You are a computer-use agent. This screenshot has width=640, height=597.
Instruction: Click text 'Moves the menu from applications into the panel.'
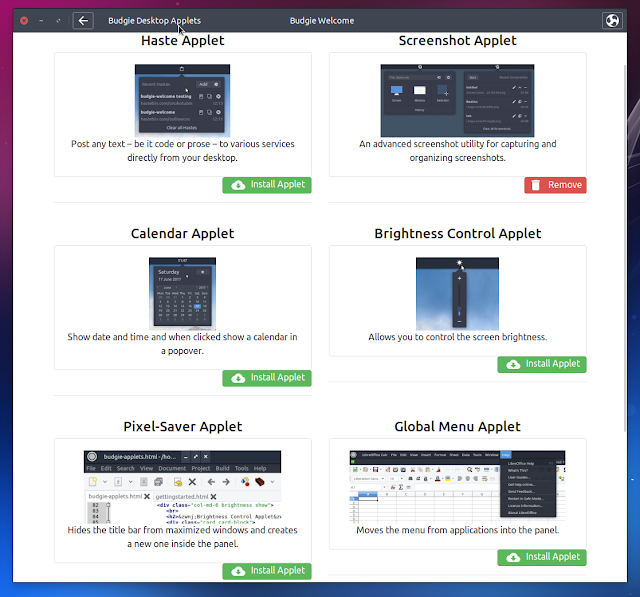(458, 530)
